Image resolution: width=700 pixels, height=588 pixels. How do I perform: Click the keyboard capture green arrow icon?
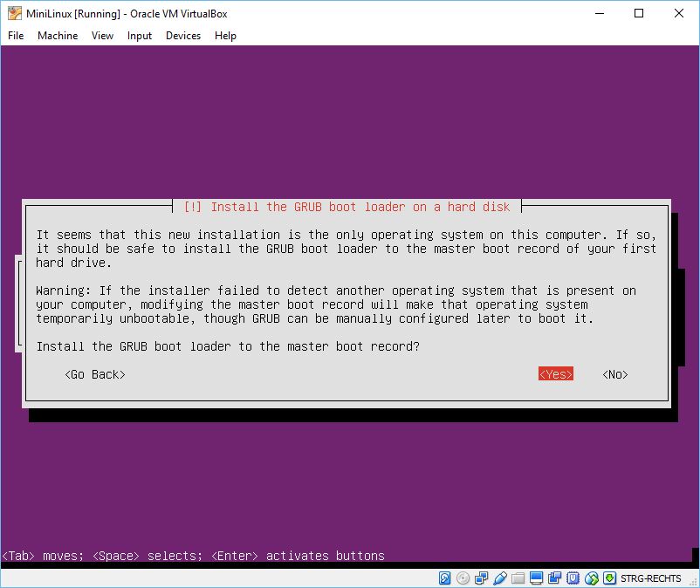pos(609,578)
